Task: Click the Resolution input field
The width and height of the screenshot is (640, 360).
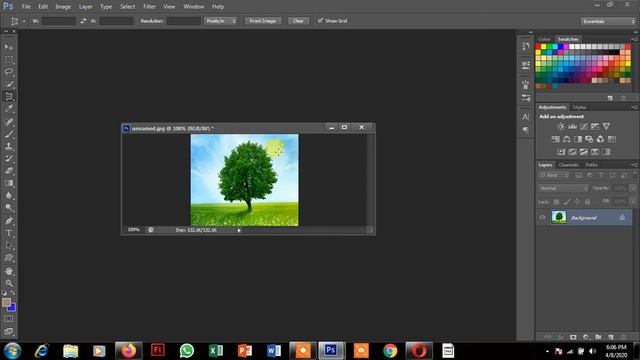Action: [x=184, y=21]
